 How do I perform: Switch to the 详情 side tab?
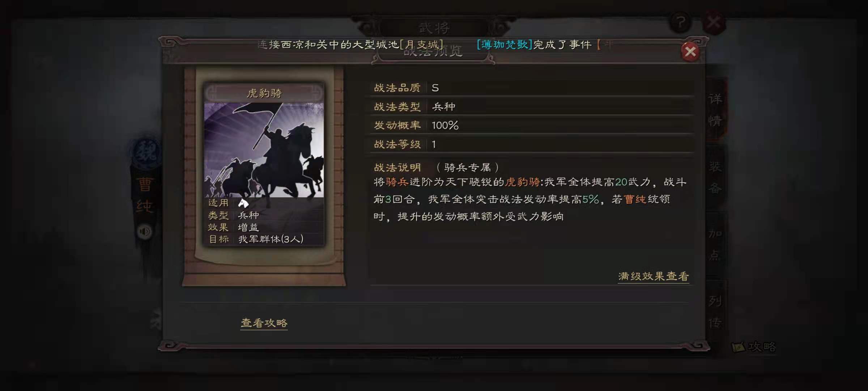(x=715, y=109)
